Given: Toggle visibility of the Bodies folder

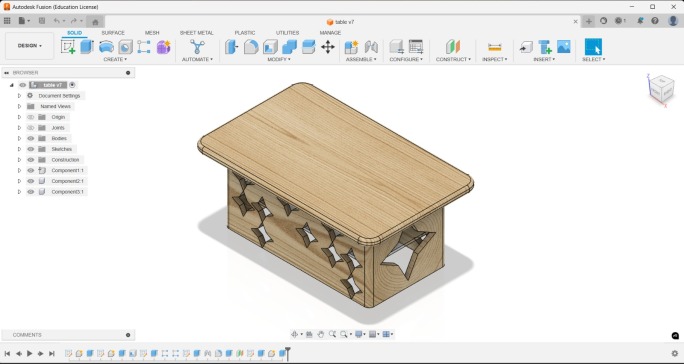Looking at the screenshot, I should point(31,138).
